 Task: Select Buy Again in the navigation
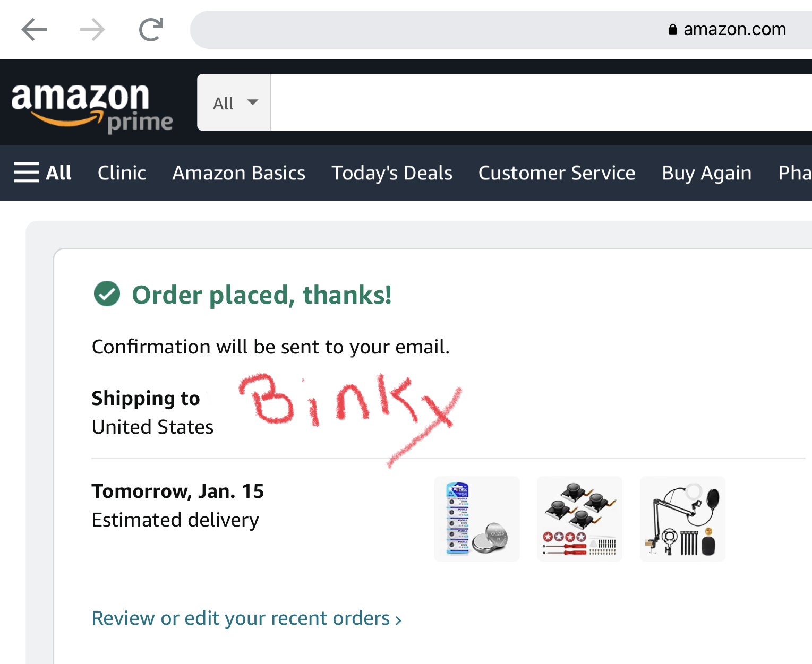coord(707,173)
